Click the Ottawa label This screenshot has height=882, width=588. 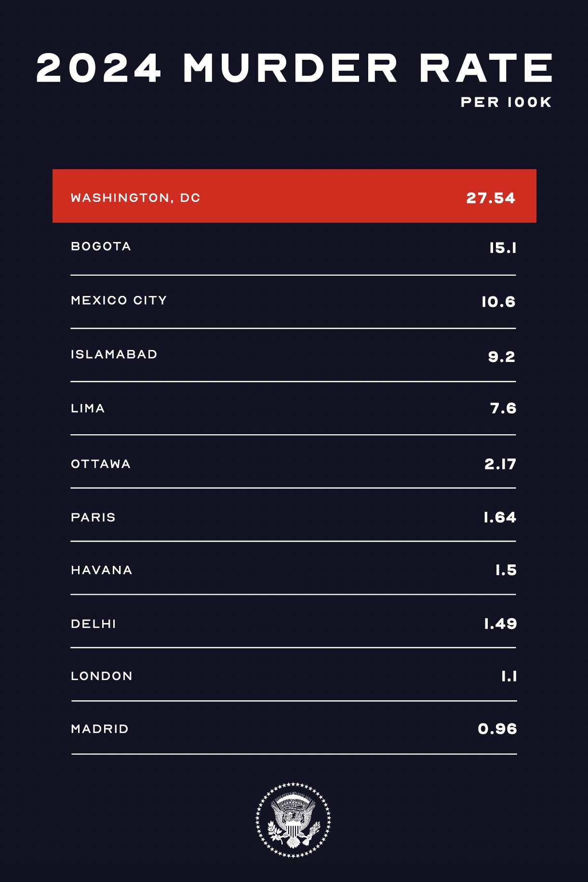point(101,464)
